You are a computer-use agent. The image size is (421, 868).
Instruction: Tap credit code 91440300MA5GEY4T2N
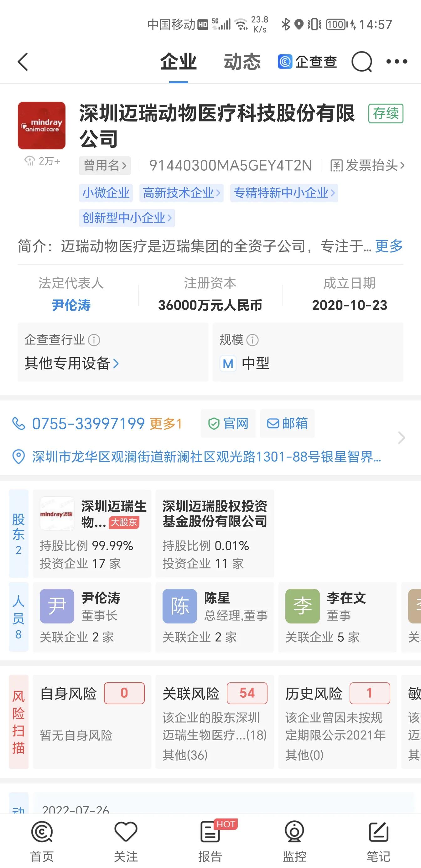point(231,165)
